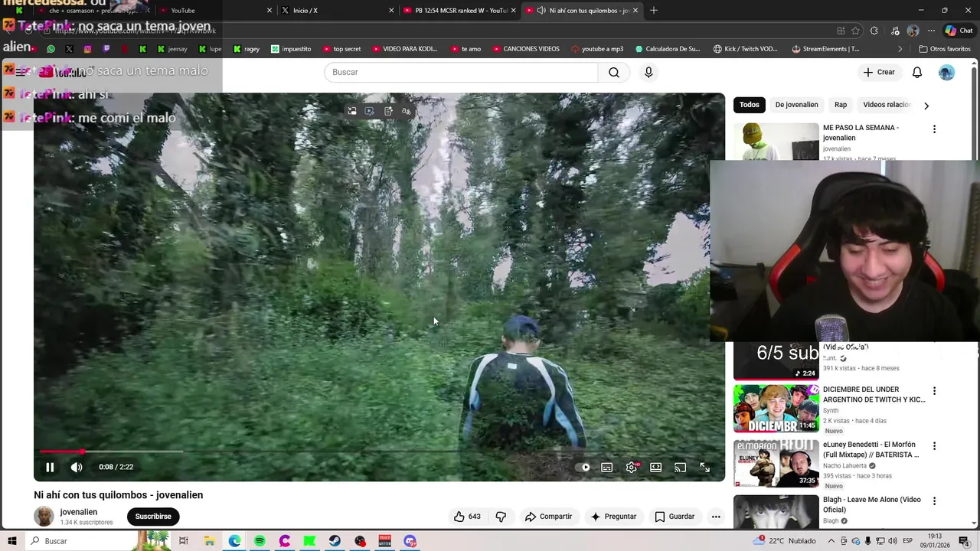This screenshot has width=980, height=551.
Task: Start voice search with microphone
Action: click(648, 72)
